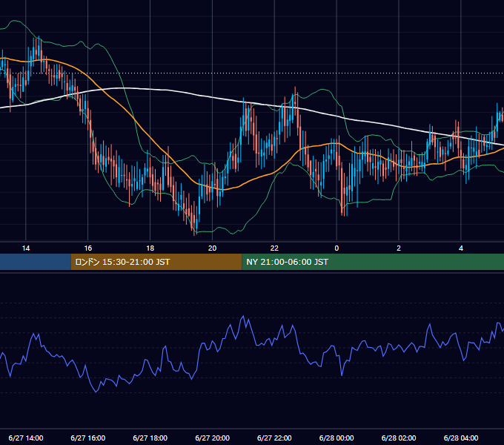Click the 6/28 04:00 date label
Viewport: 504px width, 445px height.
[x=461, y=438]
